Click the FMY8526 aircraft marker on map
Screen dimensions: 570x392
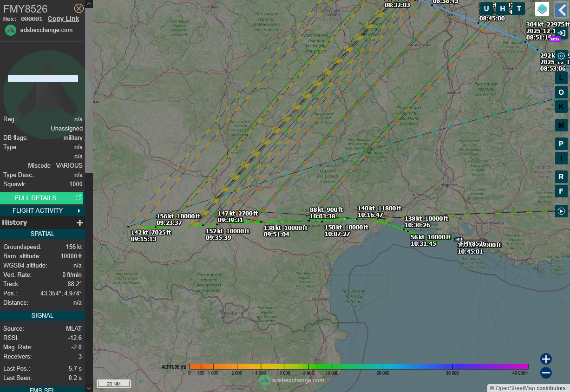[x=458, y=240]
